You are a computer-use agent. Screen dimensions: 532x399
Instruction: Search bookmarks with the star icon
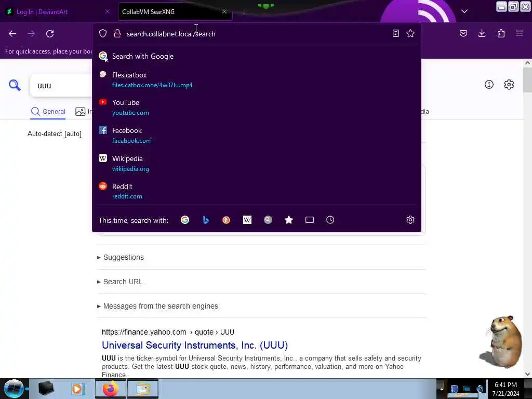click(289, 220)
